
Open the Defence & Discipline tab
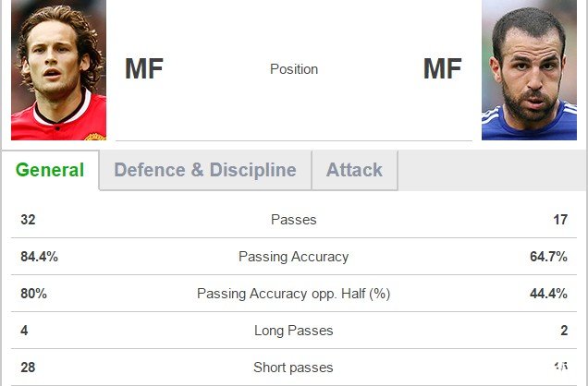[204, 170]
